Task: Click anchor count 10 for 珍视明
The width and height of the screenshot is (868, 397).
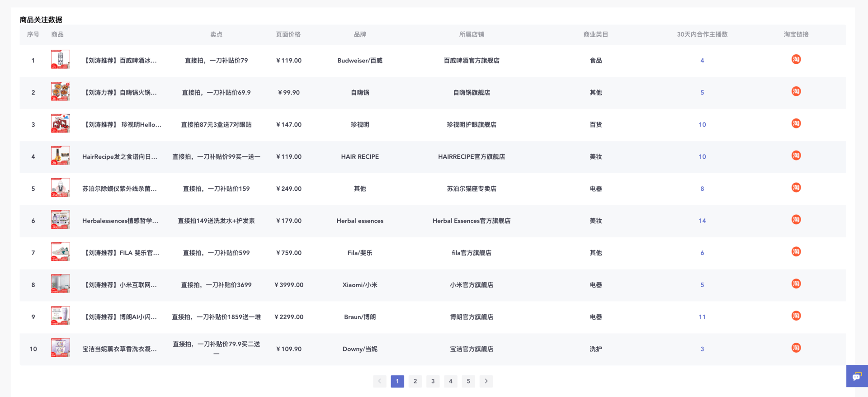Action: coord(702,125)
